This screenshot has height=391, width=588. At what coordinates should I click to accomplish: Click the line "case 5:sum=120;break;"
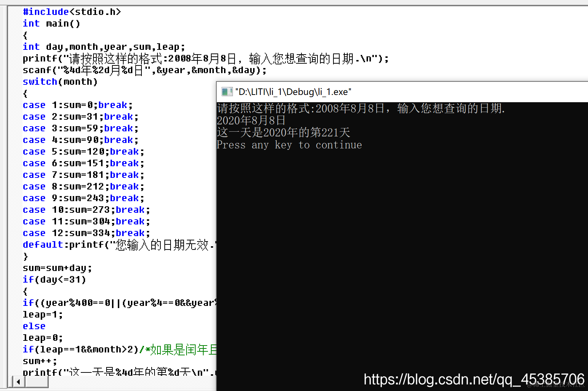83,152
